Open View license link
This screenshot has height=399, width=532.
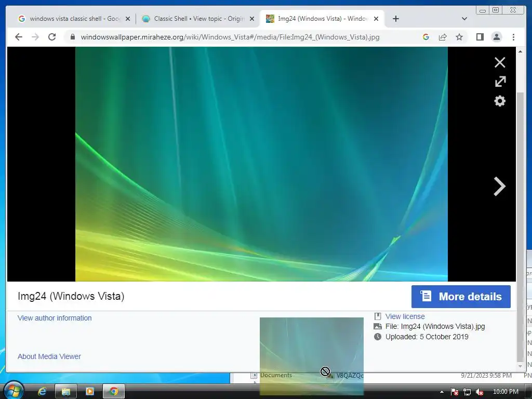coord(405,316)
